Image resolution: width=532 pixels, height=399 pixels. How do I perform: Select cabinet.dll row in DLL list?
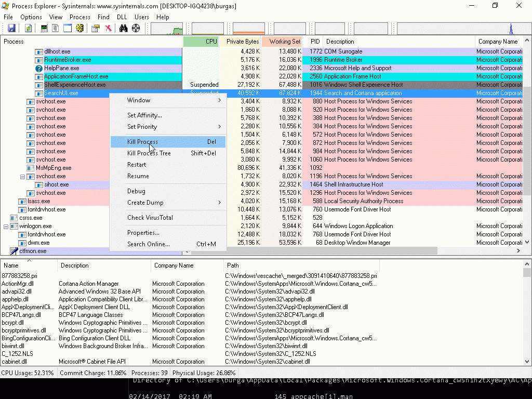pyautogui.click(x=189, y=362)
